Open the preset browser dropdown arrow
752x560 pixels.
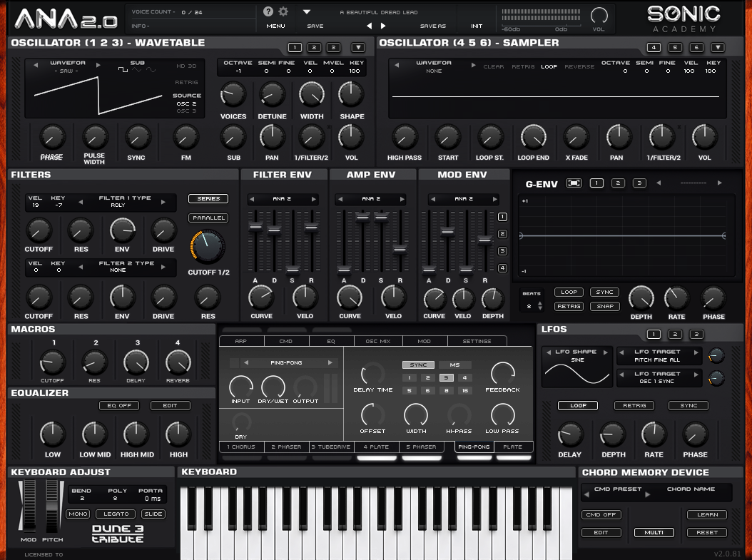(307, 11)
